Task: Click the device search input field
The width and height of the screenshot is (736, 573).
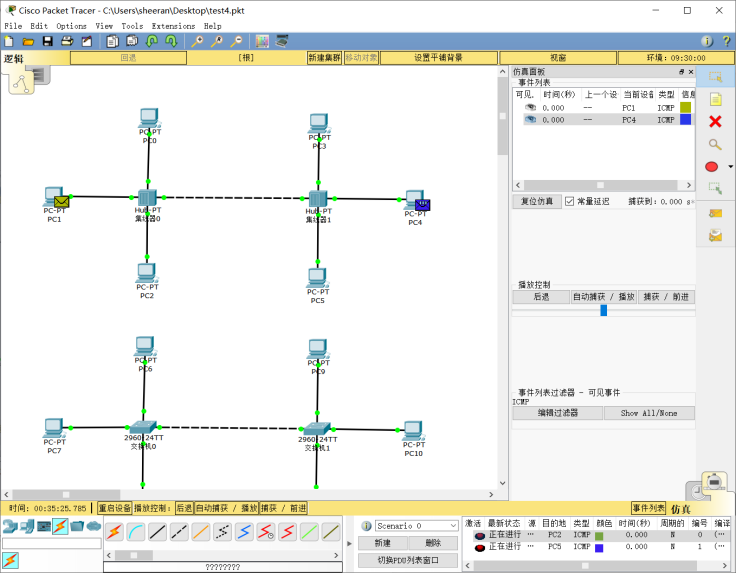Action: point(52,543)
